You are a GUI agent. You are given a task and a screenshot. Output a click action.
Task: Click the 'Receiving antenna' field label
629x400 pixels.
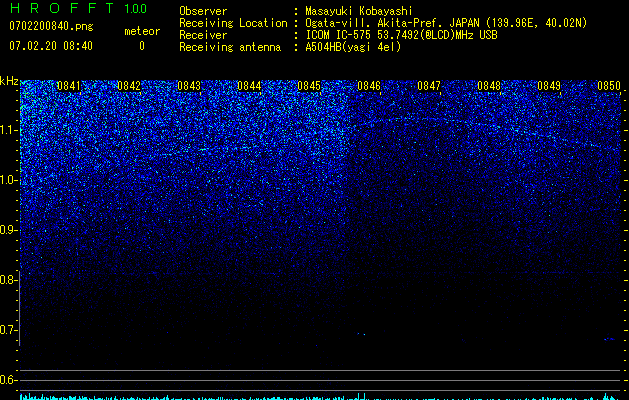point(230,47)
